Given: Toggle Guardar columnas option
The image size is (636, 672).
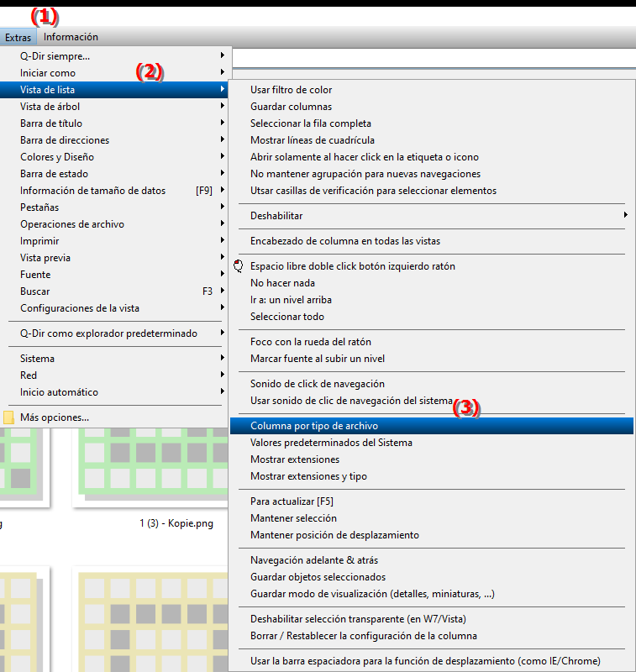Looking at the screenshot, I should 432,107.
